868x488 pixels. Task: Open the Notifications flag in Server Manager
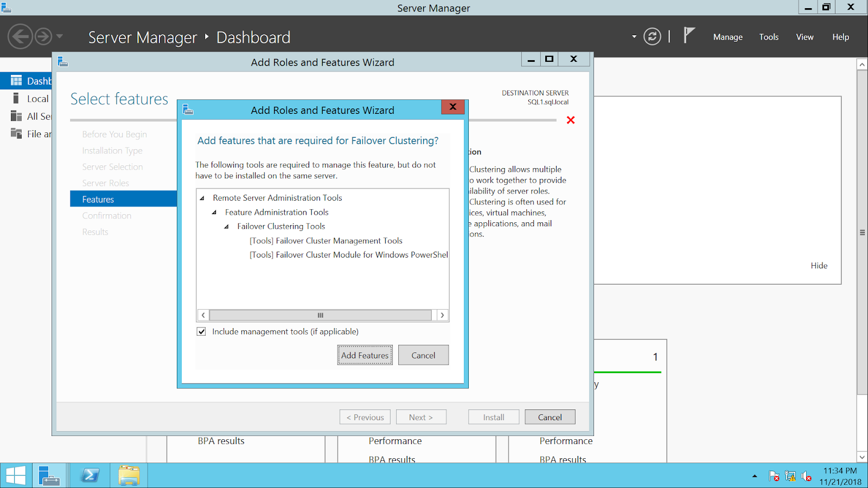[x=688, y=36]
